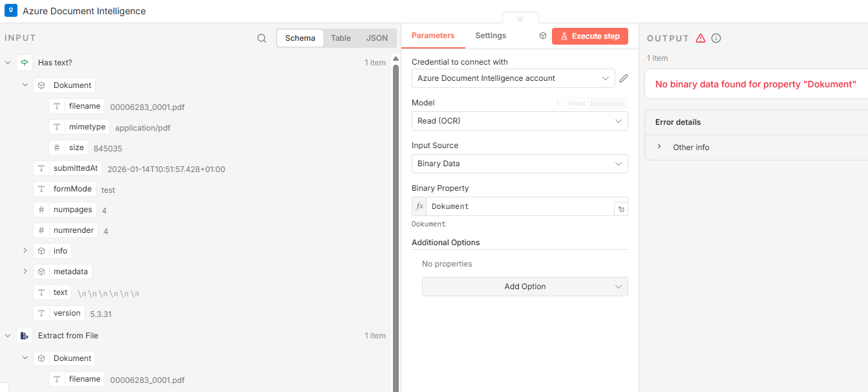The width and height of the screenshot is (868, 392).
Task: Open the expression editor expander in Binary Property
Action: click(x=621, y=207)
